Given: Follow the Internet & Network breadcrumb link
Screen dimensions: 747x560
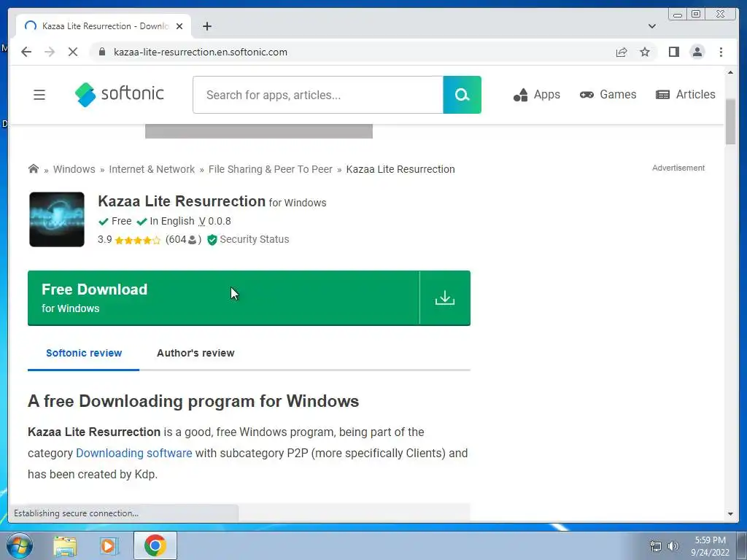Looking at the screenshot, I should pyautogui.click(x=152, y=169).
